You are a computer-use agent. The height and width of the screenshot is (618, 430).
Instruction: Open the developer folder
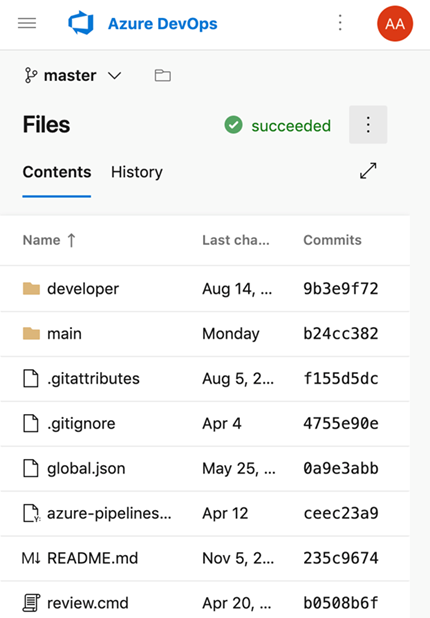(83, 289)
